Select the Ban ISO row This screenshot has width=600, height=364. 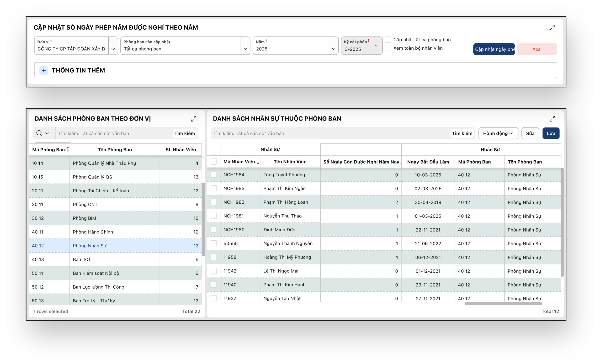pos(115,259)
